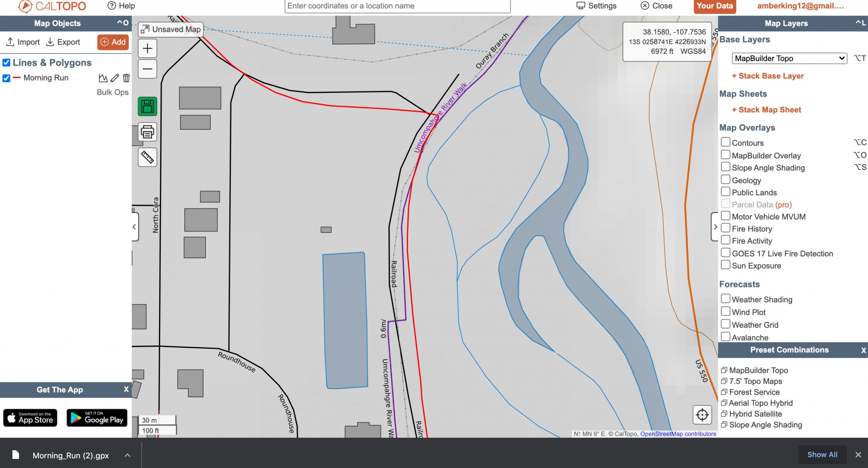This screenshot has height=468, width=868.
Task: Toggle Slope Angle Shading overlay checkbox
Action: 726,167
